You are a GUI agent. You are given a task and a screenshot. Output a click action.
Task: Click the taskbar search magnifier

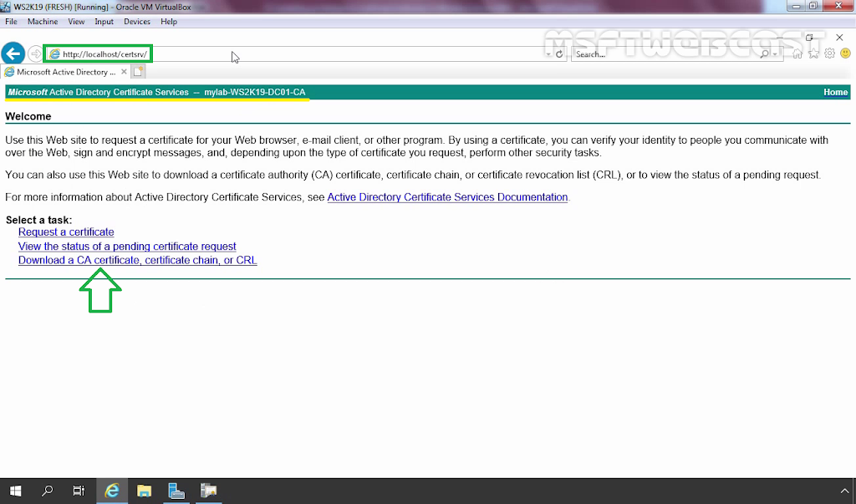[x=48, y=491]
